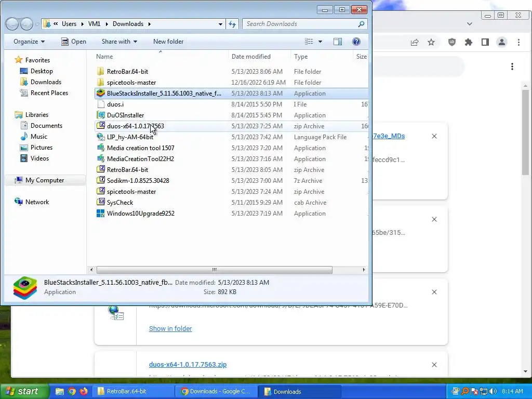Click the Show in folder link
This screenshot has height=399, width=532.
[170, 328]
